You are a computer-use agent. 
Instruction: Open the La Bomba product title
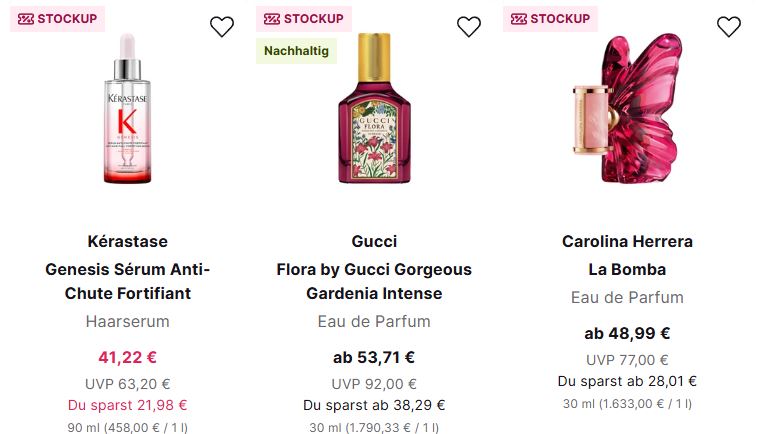click(627, 270)
